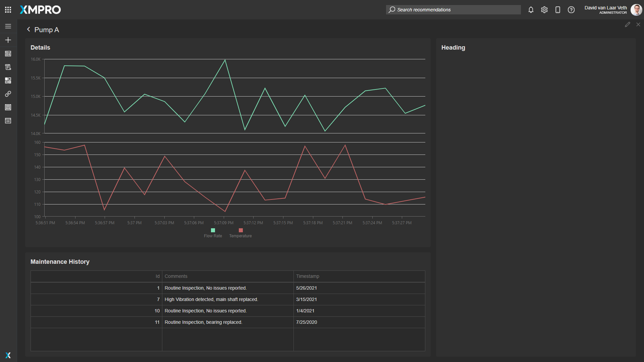This screenshot has width=644, height=362.
Task: Open the four-square widgets icon in sidebar
Action: (8, 80)
